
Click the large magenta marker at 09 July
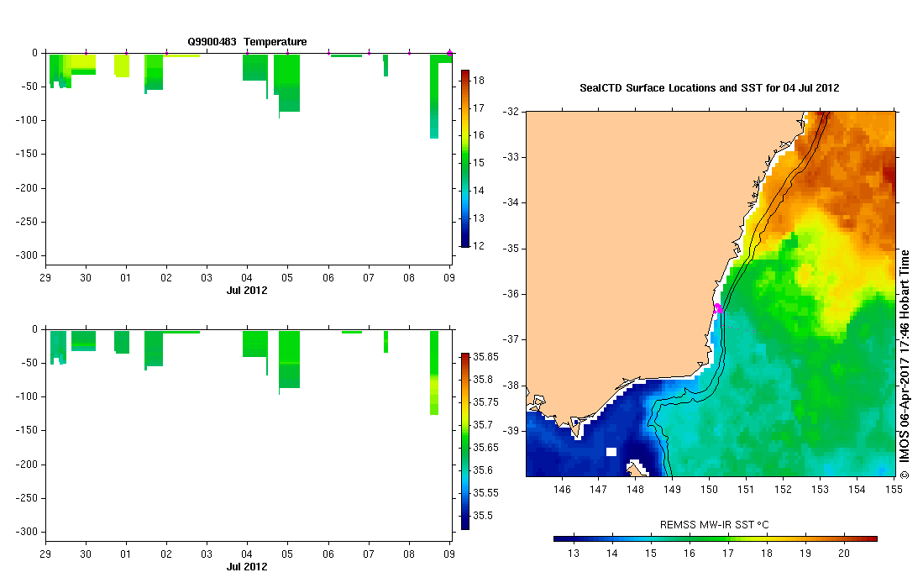(449, 54)
